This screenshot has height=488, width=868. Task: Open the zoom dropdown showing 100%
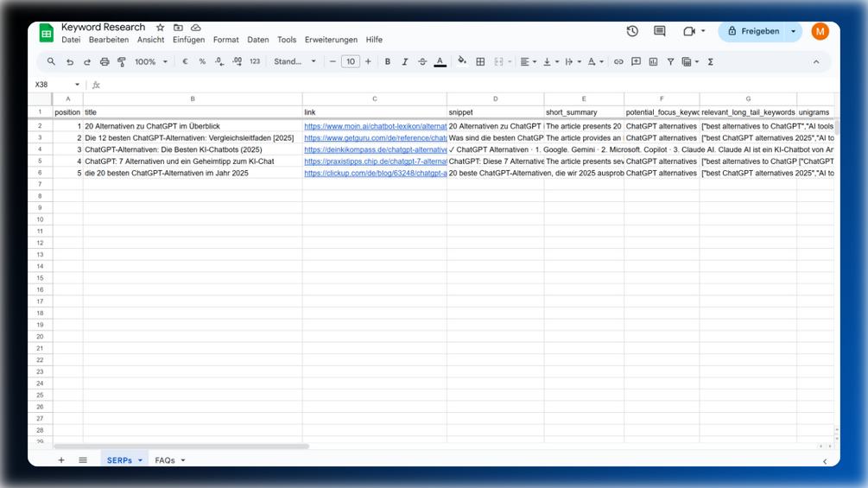150,62
